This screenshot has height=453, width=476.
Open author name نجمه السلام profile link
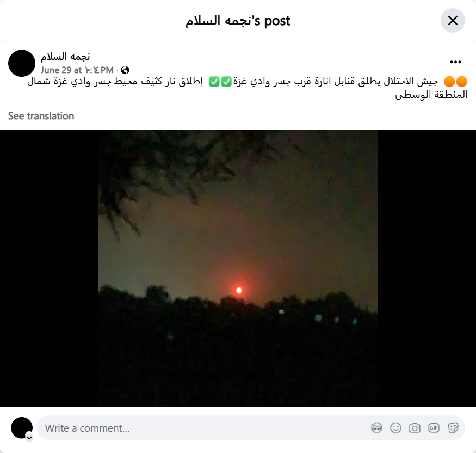pos(65,57)
